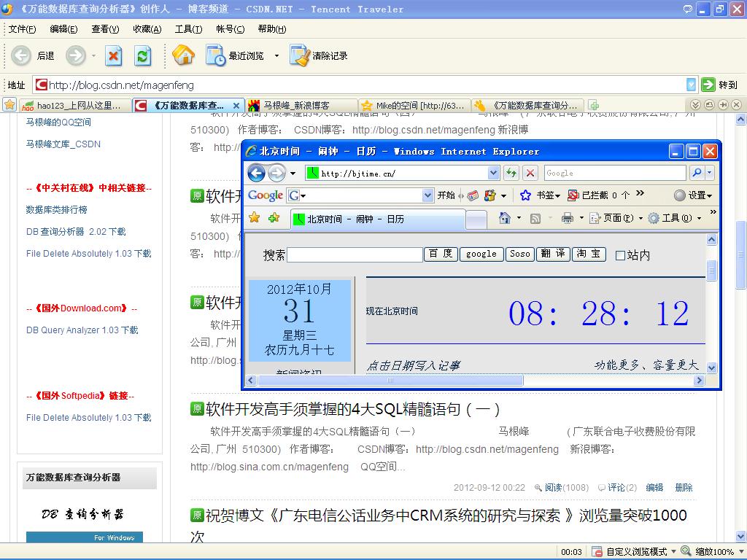The height and width of the screenshot is (560, 747).
Task: Click the IE window horizontal scrollbar thumb
Action: click(390, 380)
